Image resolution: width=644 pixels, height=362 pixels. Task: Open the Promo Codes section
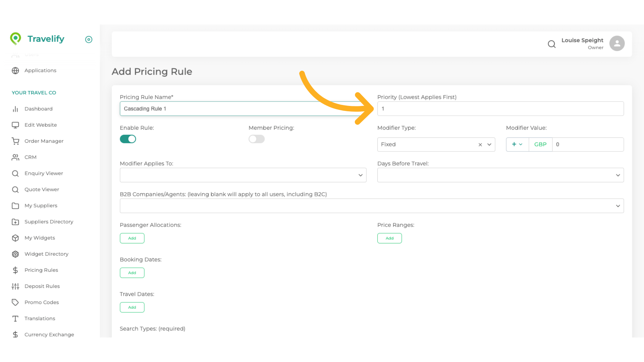pyautogui.click(x=42, y=302)
